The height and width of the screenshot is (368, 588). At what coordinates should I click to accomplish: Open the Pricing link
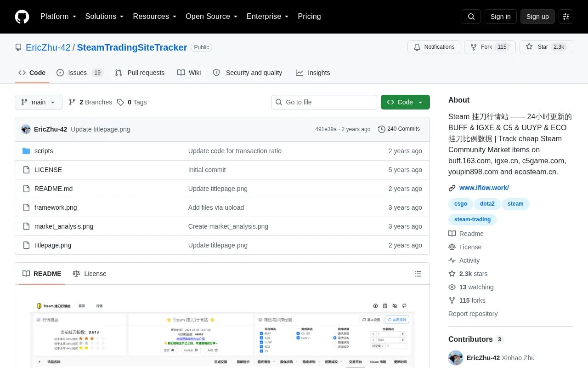coord(309,17)
